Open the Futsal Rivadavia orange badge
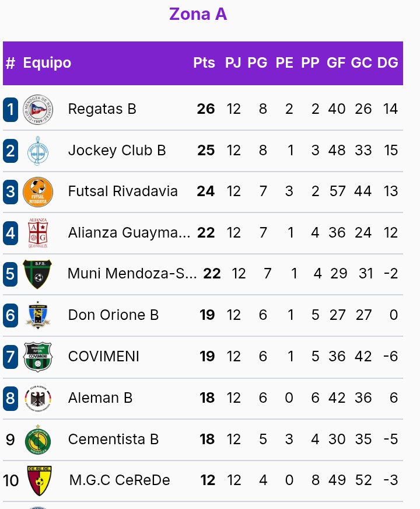 [x=38, y=191]
